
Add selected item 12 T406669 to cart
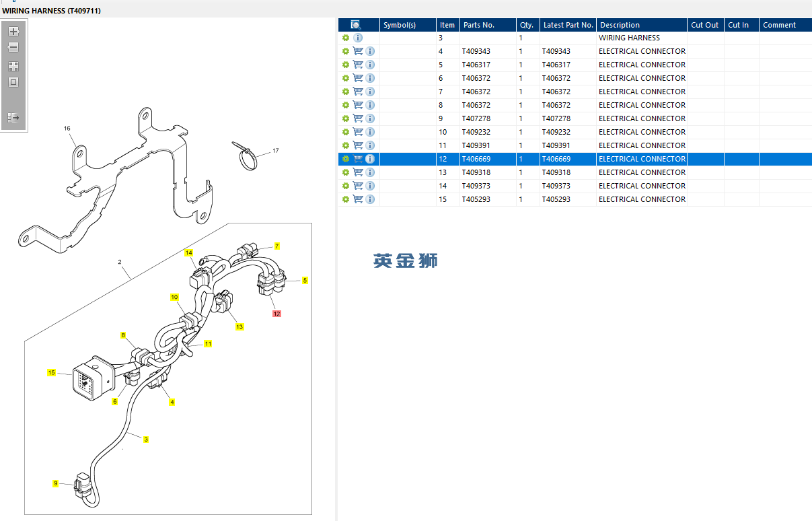coord(358,159)
